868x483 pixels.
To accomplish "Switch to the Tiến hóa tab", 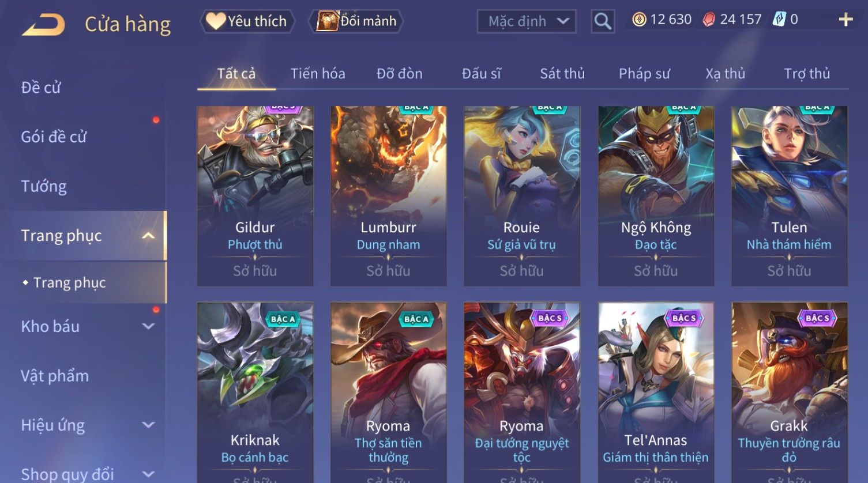I will (x=318, y=74).
